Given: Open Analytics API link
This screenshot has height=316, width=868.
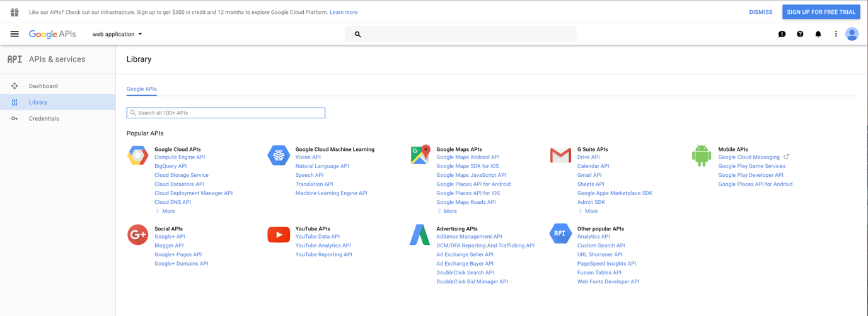Looking at the screenshot, I should [x=593, y=237].
